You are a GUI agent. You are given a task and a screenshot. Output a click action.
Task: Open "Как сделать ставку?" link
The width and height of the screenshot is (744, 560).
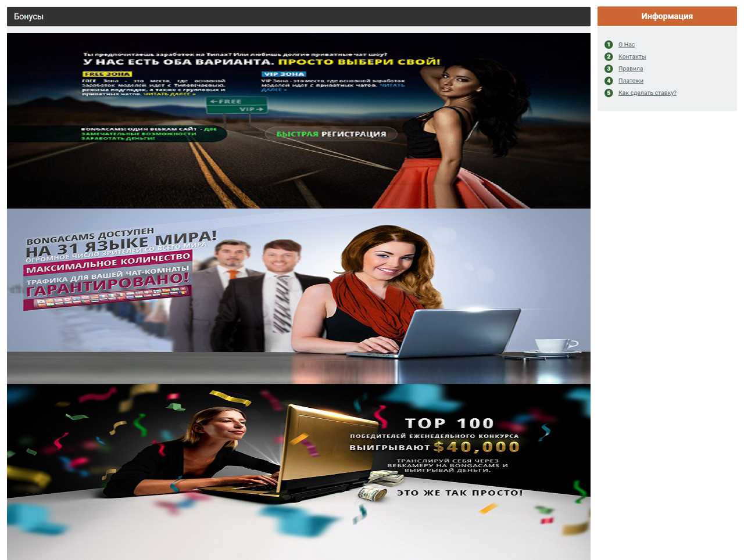pos(647,93)
